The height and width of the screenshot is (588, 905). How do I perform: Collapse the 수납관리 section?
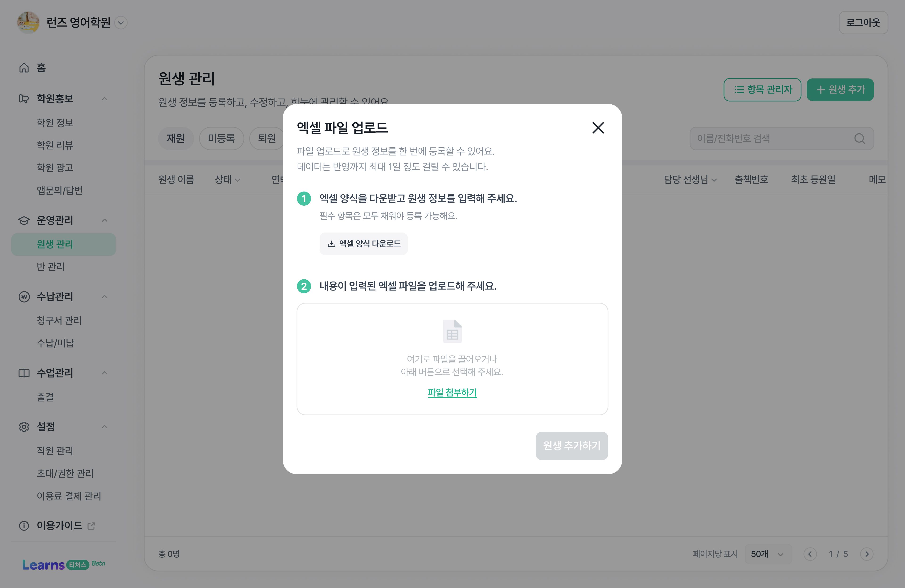click(105, 296)
